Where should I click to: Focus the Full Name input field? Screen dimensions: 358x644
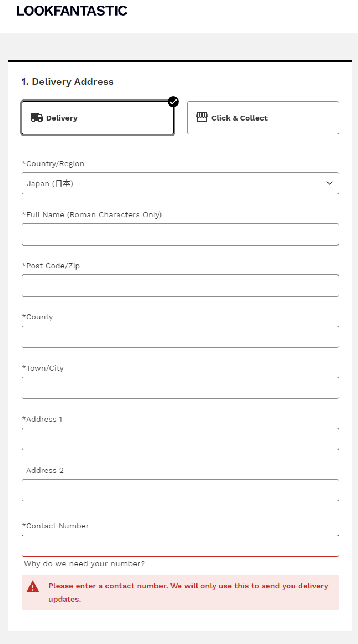pyautogui.click(x=180, y=234)
